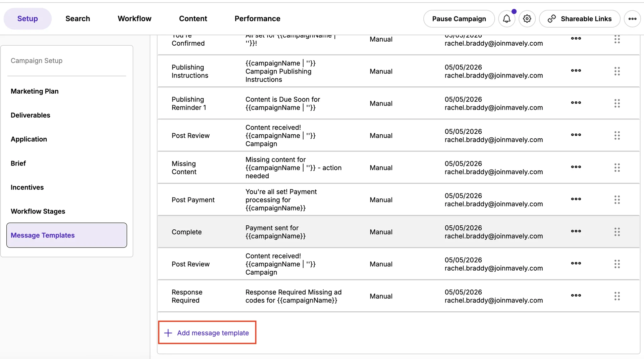This screenshot has height=359, width=644.
Task: Click the 05/05/2026 date in Response Required row
Action: (x=463, y=292)
